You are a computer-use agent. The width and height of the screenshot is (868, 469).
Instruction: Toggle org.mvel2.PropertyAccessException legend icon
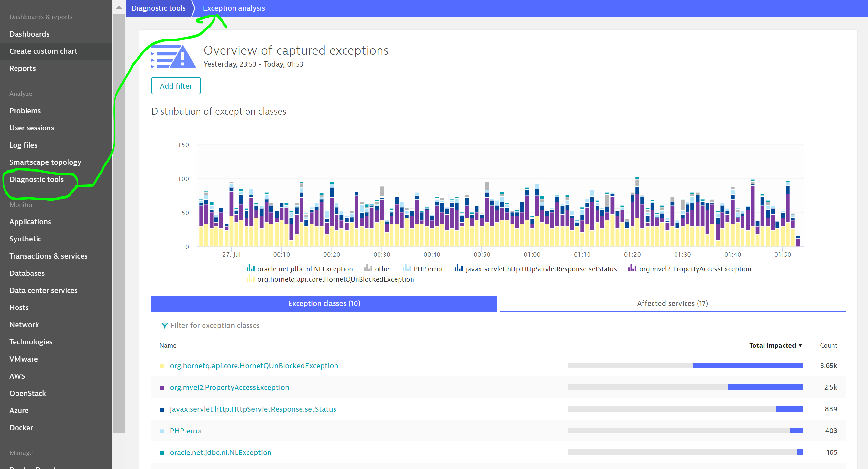(632, 268)
